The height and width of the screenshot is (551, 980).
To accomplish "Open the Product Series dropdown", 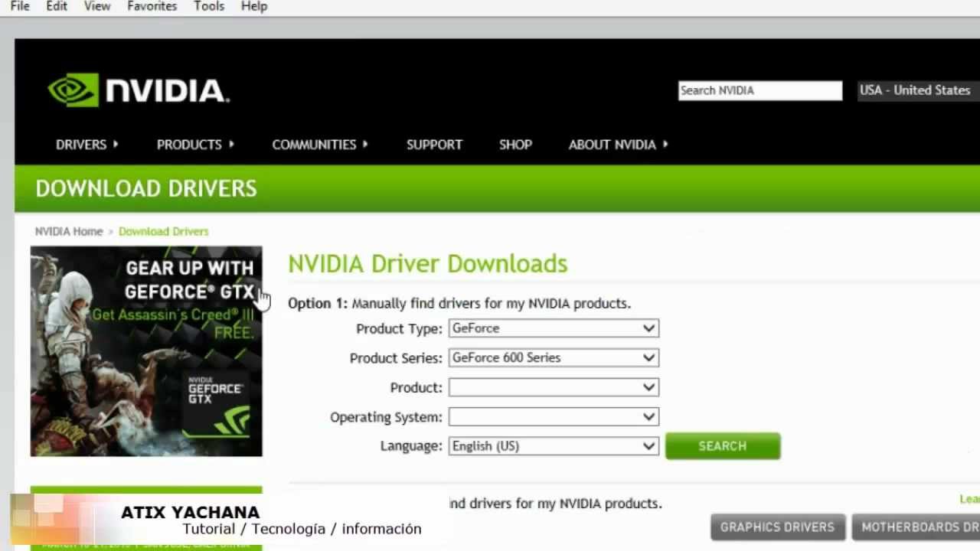I will [554, 357].
